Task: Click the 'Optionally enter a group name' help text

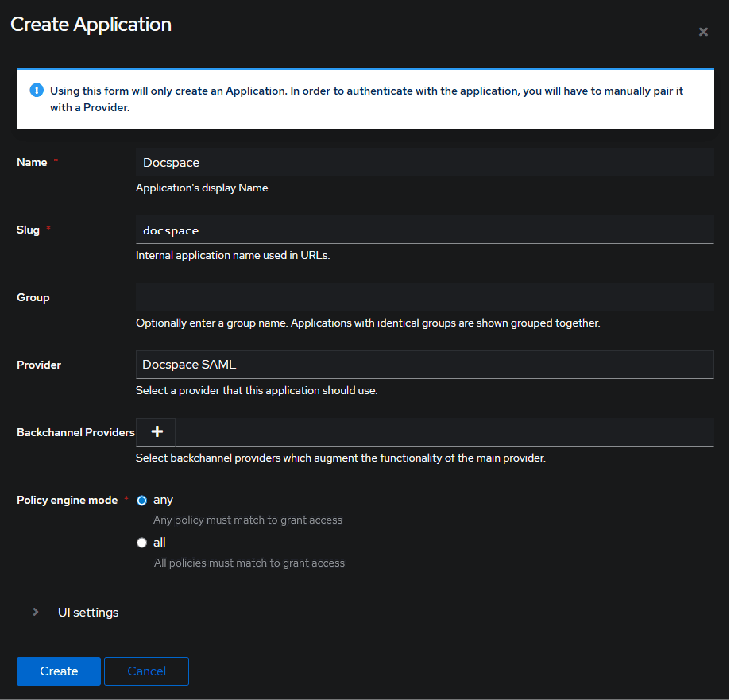Action: pyautogui.click(x=368, y=323)
